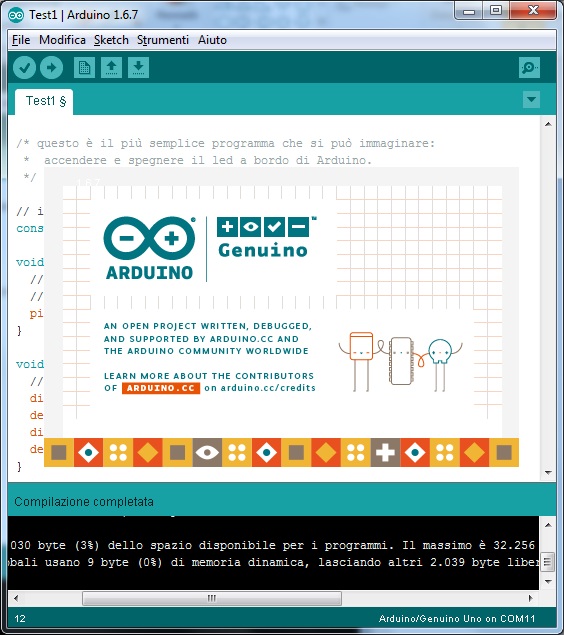Image resolution: width=564 pixels, height=635 pixels.
Task: Click the Arduino title bar logo icon
Action: pyautogui.click(x=16, y=15)
